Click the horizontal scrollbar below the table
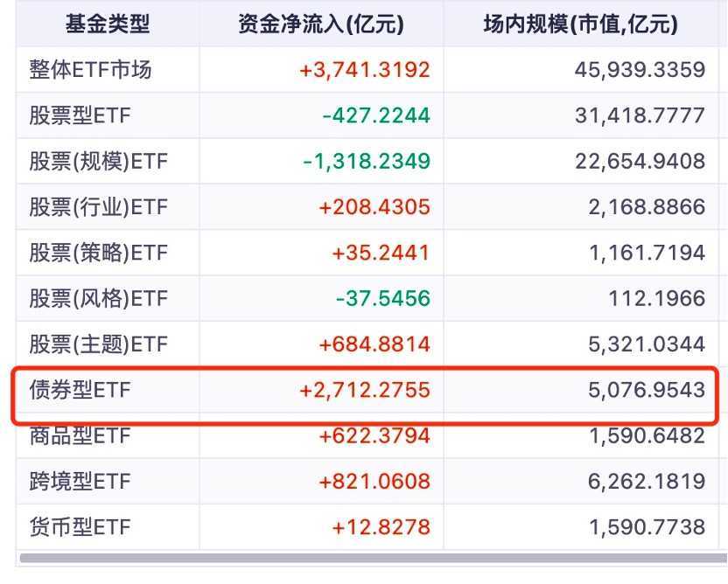728x584 pixels. coord(367,557)
